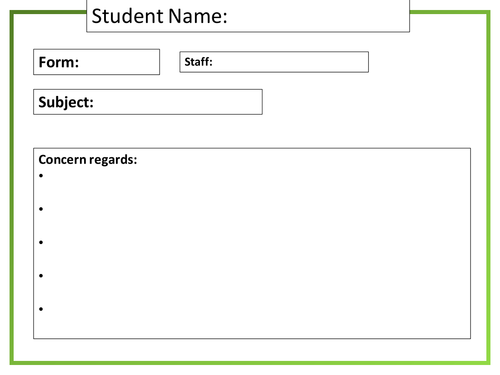500x375 pixels.
Task: Place cursor at the fifth concern bullet
Action: pos(41,309)
